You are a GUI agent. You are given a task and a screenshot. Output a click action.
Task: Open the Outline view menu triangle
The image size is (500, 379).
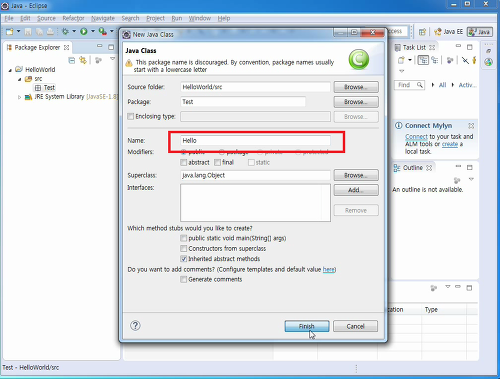pos(471,179)
